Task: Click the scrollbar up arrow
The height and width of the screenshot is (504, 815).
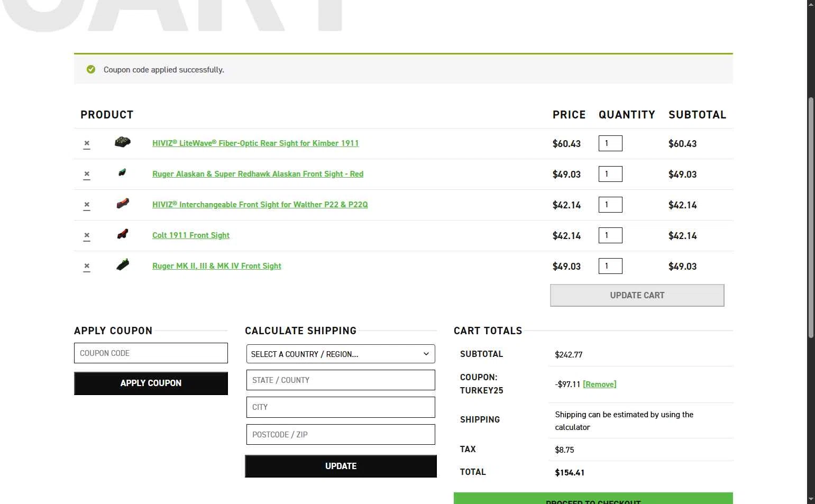Action: [811, 4]
